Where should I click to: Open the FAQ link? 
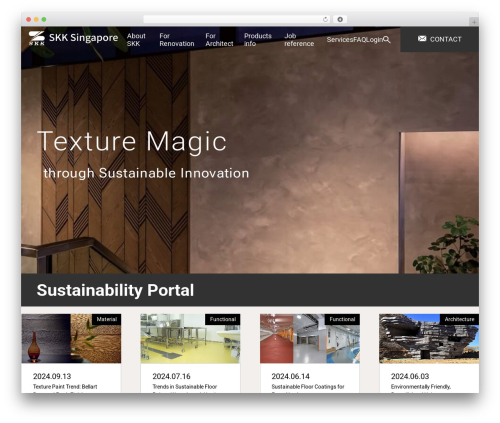tap(359, 40)
